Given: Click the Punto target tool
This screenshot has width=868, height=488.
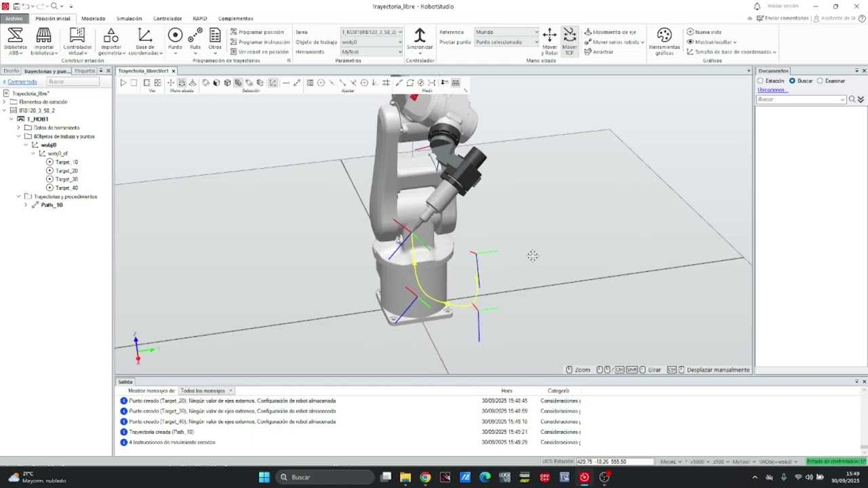Looking at the screenshot, I should pyautogui.click(x=175, y=41).
